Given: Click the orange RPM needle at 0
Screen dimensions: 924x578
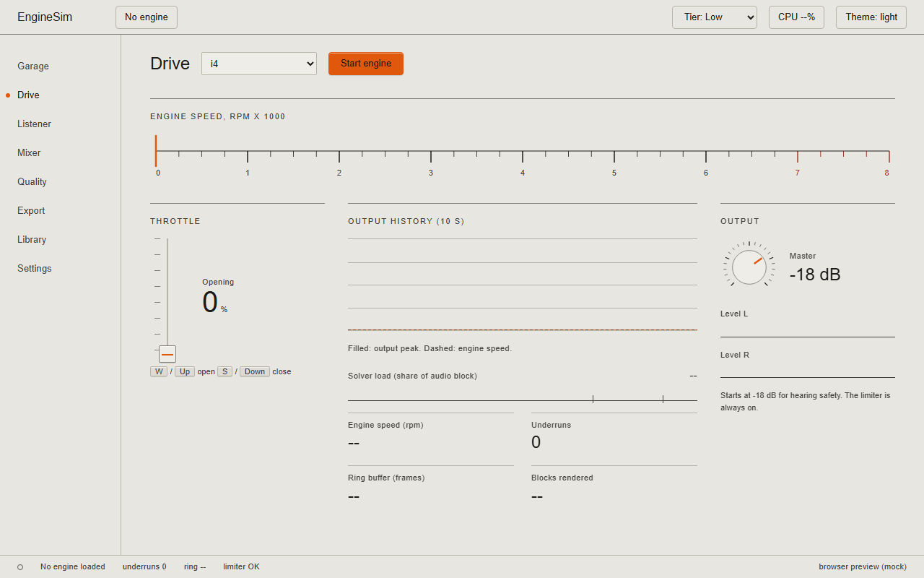Looking at the screenshot, I should [x=156, y=151].
